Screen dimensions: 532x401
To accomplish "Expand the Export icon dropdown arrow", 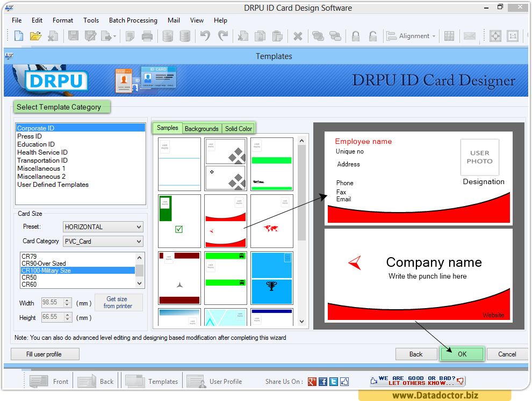I will coord(114,36).
